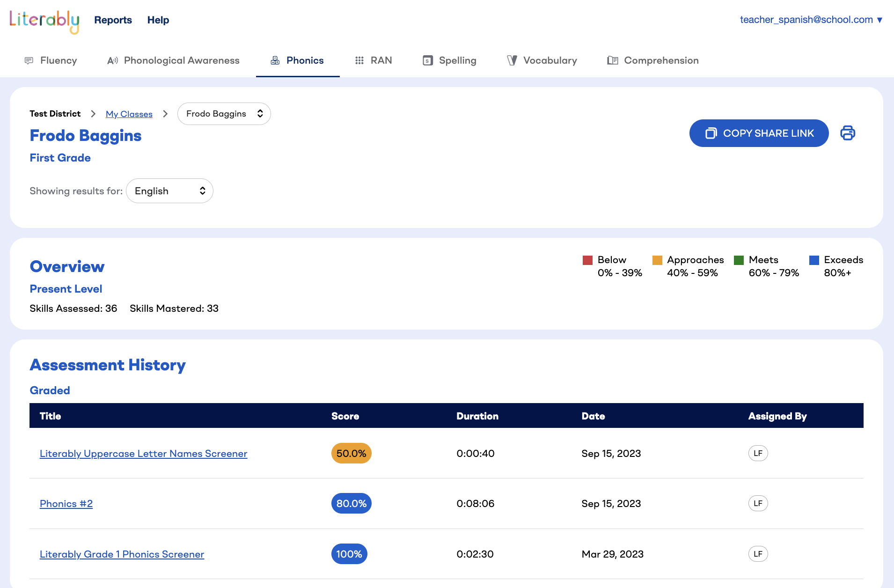Click the Score column header

click(345, 416)
